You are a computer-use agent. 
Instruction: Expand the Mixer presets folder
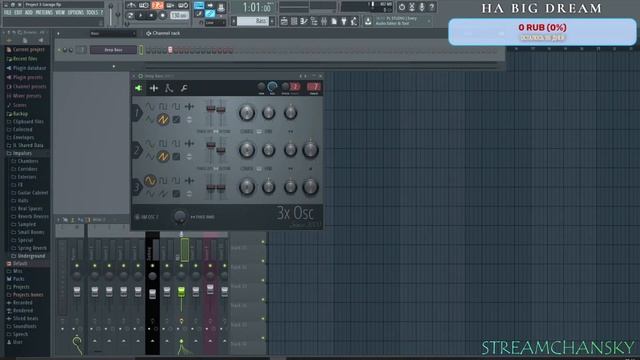point(24,96)
